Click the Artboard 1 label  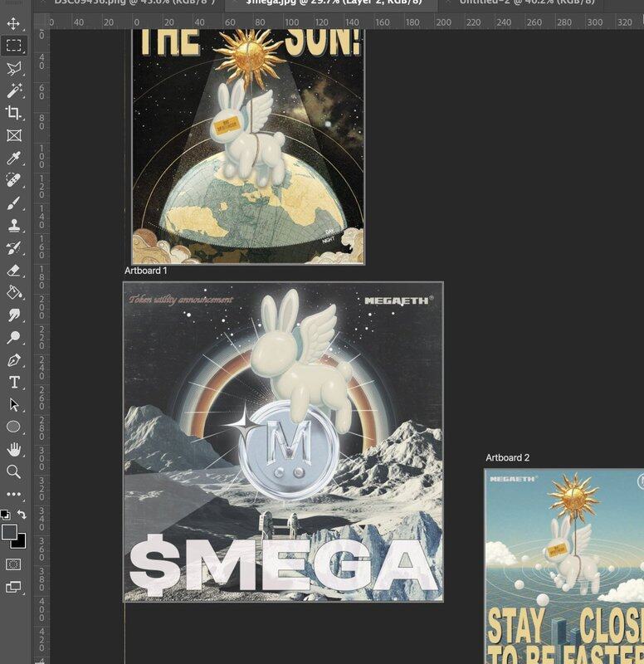pyautogui.click(x=146, y=271)
